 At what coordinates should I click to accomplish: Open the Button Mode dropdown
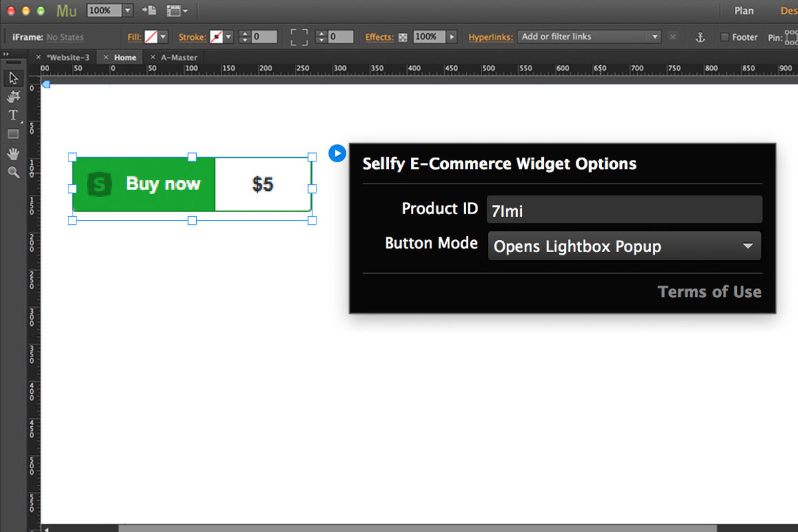624,246
